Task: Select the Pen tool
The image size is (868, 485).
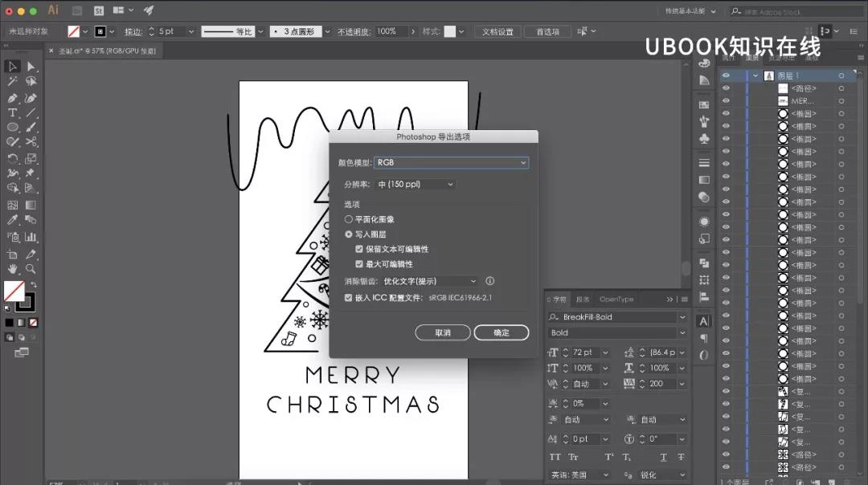Action: tap(12, 98)
